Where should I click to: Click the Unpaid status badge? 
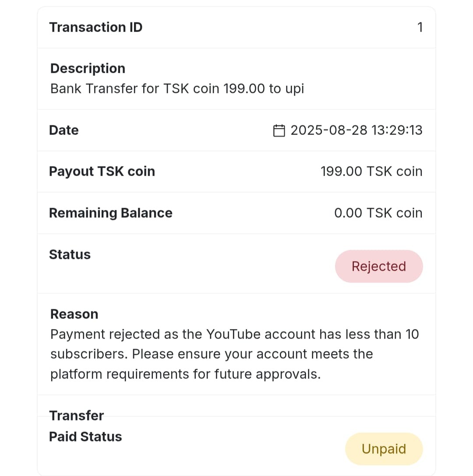(384, 449)
